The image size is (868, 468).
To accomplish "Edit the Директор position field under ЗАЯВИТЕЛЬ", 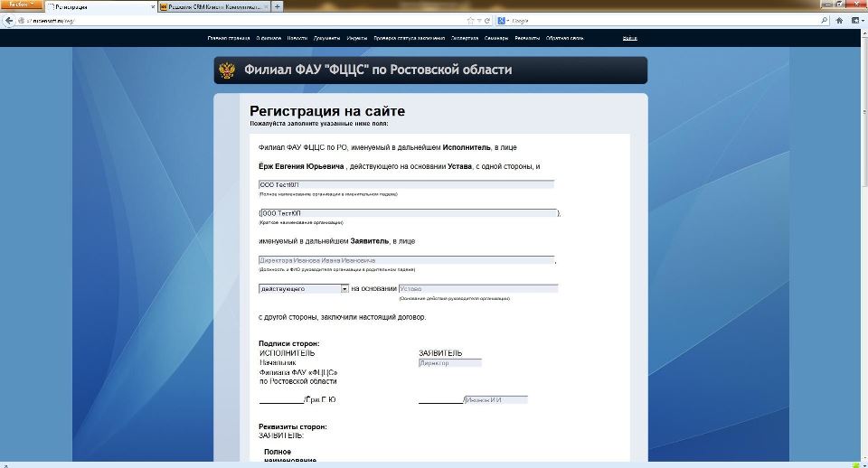I will pos(450,363).
